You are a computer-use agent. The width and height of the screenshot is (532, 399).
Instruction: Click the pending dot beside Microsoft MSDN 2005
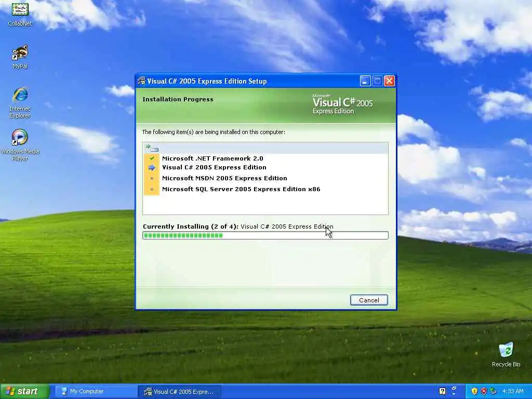[x=152, y=178]
